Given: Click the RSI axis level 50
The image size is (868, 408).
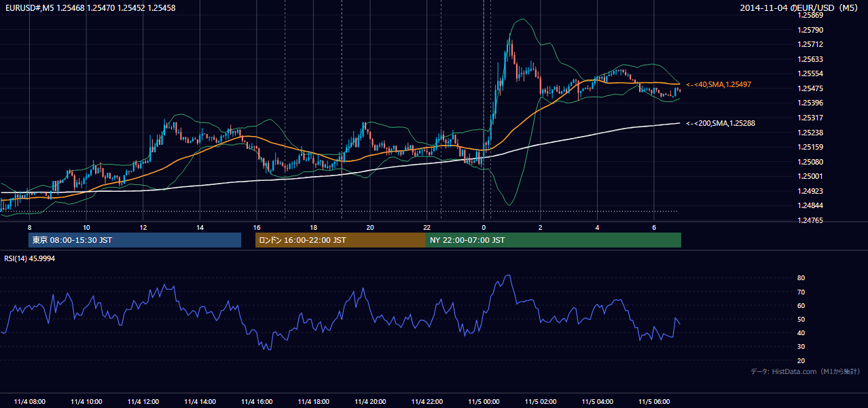Looking at the screenshot, I should [x=801, y=319].
